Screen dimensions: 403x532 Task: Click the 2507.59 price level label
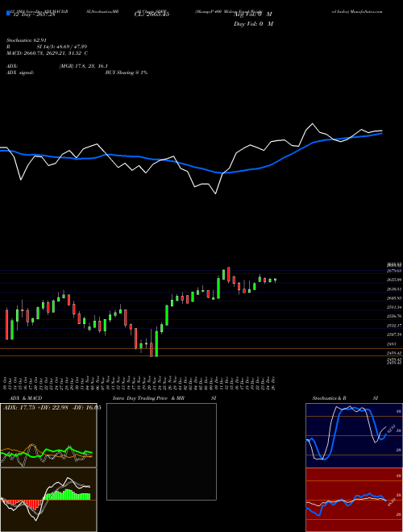pos(394,335)
